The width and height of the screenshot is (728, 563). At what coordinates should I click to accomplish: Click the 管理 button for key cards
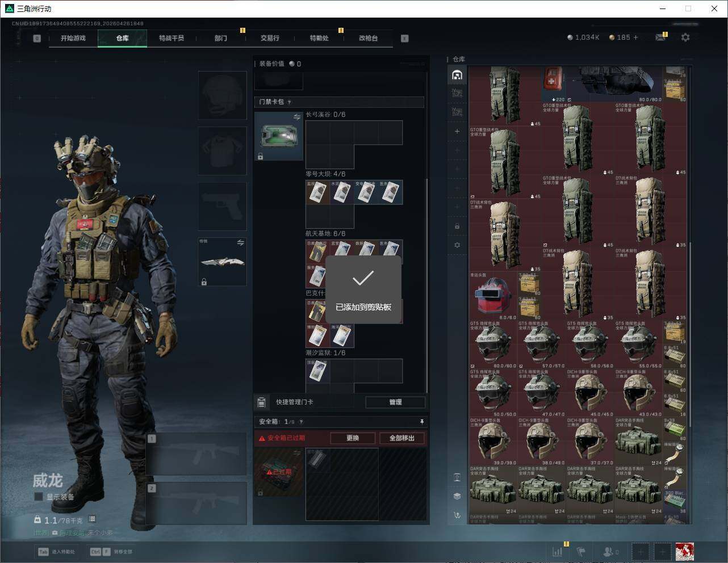(x=395, y=402)
